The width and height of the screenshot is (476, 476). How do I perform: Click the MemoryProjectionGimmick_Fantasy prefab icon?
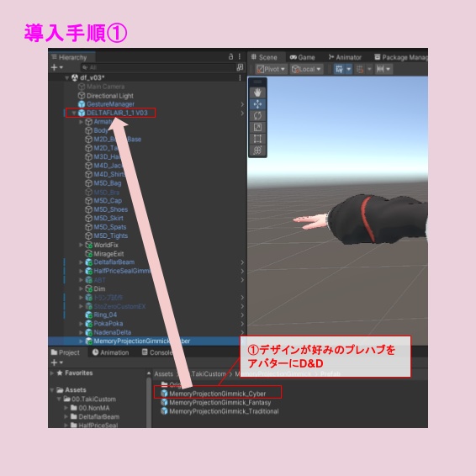(x=164, y=403)
